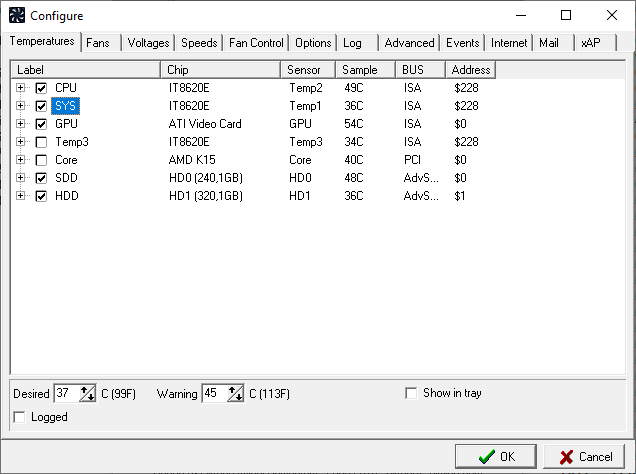Expand the CPU tree node
Image resolution: width=636 pixels, height=474 pixels.
(x=20, y=88)
